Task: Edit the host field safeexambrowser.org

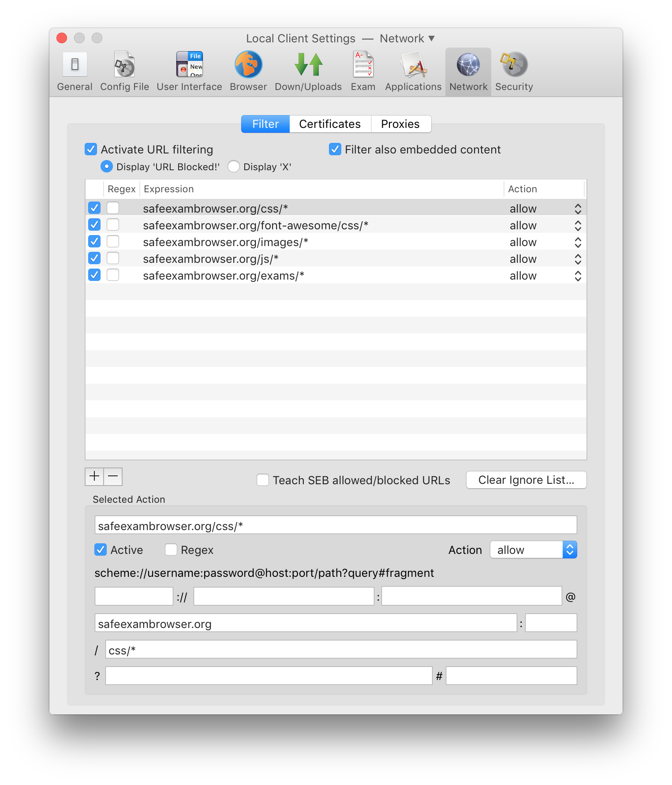Action: pyautogui.click(x=306, y=623)
